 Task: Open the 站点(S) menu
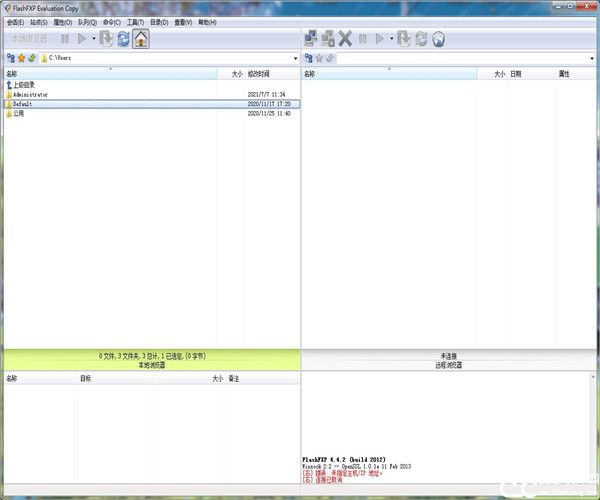(x=38, y=21)
